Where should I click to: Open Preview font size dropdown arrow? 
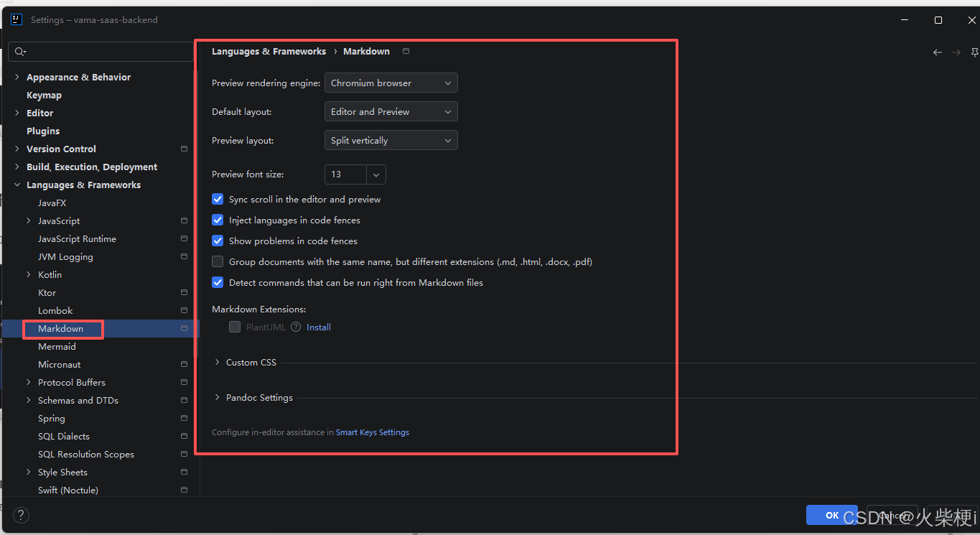point(376,175)
